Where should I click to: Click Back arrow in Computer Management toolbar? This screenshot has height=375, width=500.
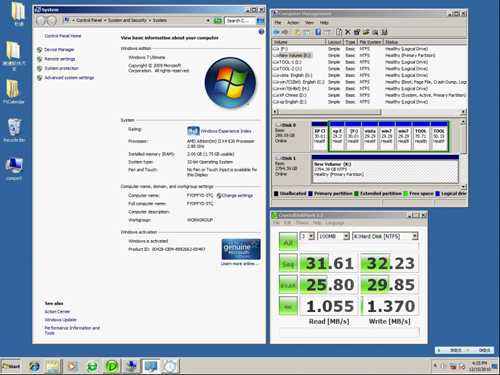tap(276, 32)
